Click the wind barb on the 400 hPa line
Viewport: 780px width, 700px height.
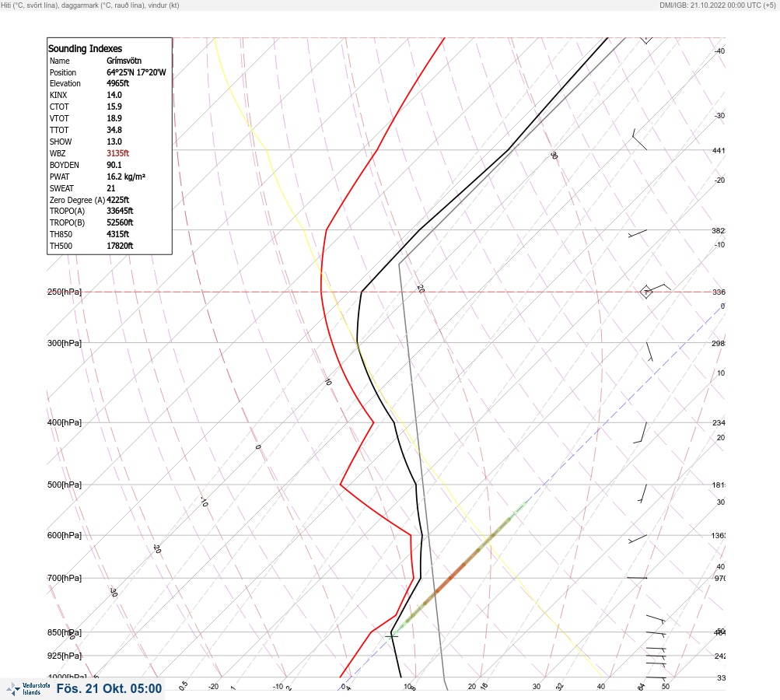tap(640, 432)
